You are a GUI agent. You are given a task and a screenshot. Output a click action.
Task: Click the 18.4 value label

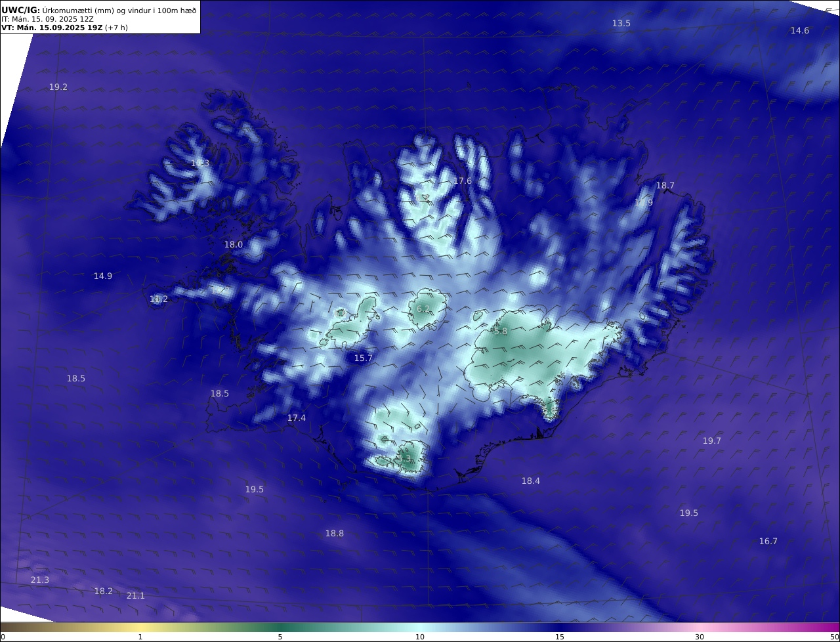(x=531, y=481)
